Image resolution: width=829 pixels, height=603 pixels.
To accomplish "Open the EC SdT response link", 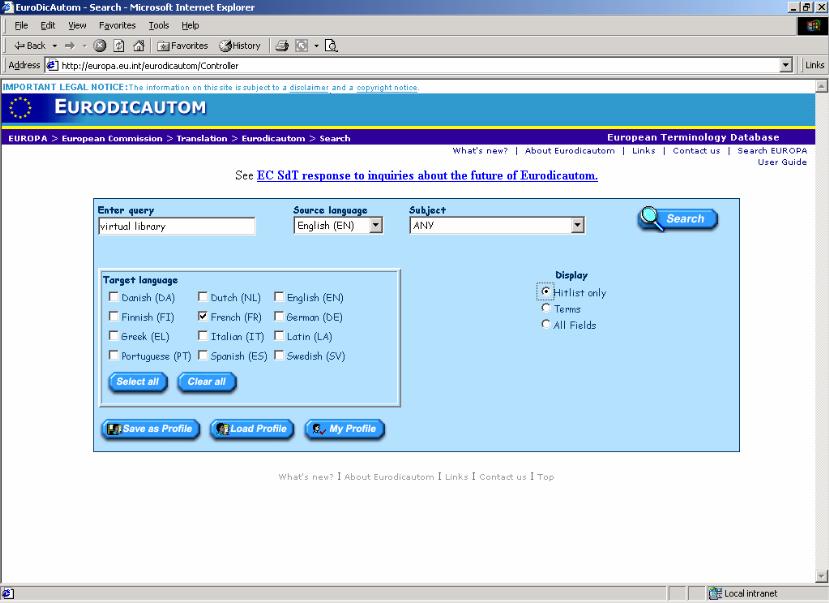I will pyautogui.click(x=427, y=175).
